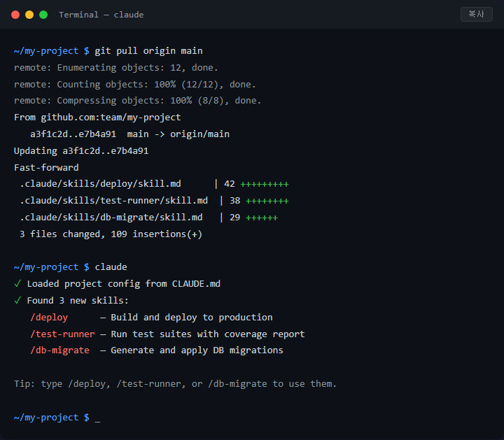Click '3 files changed, 109 insertions(+)' summary

[x=111, y=234]
